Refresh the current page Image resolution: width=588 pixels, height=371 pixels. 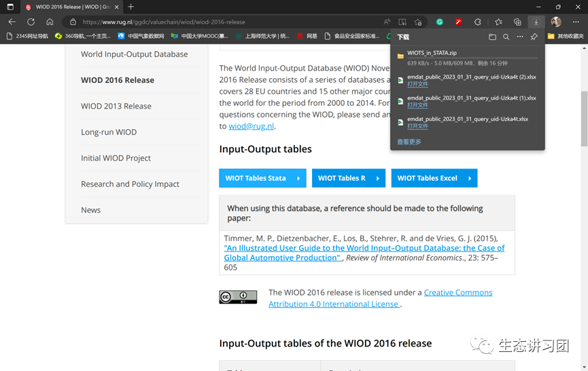pyautogui.click(x=31, y=22)
